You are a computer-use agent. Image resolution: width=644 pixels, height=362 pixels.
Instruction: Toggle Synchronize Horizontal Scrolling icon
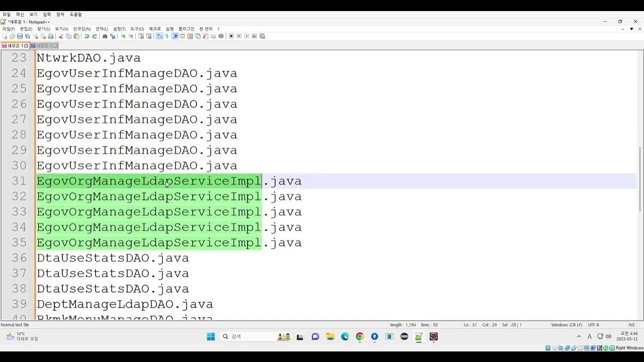149,36
